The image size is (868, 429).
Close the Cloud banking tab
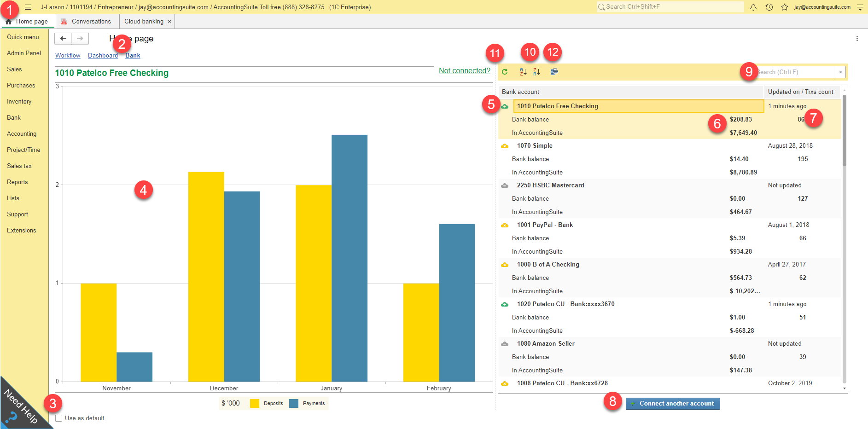(x=169, y=22)
